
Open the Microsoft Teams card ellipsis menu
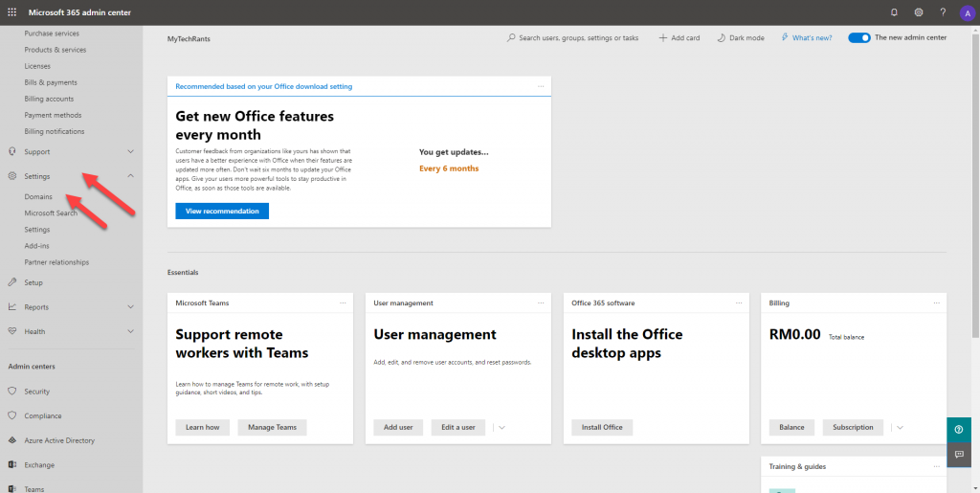344,303
